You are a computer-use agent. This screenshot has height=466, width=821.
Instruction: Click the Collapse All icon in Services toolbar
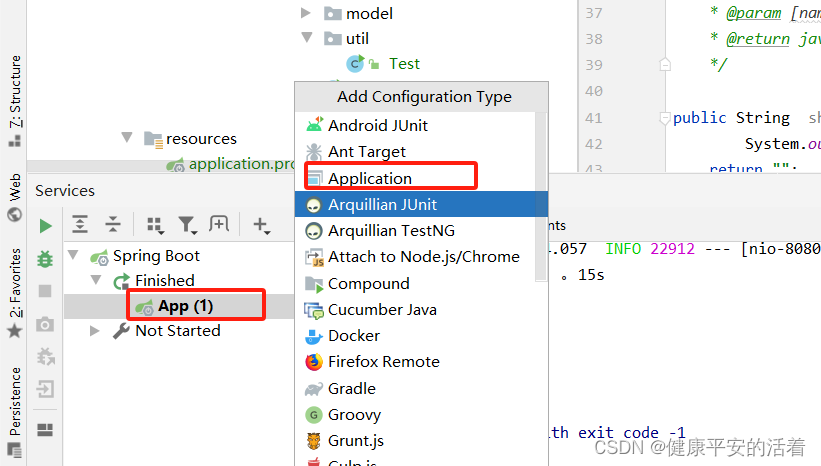pos(113,224)
